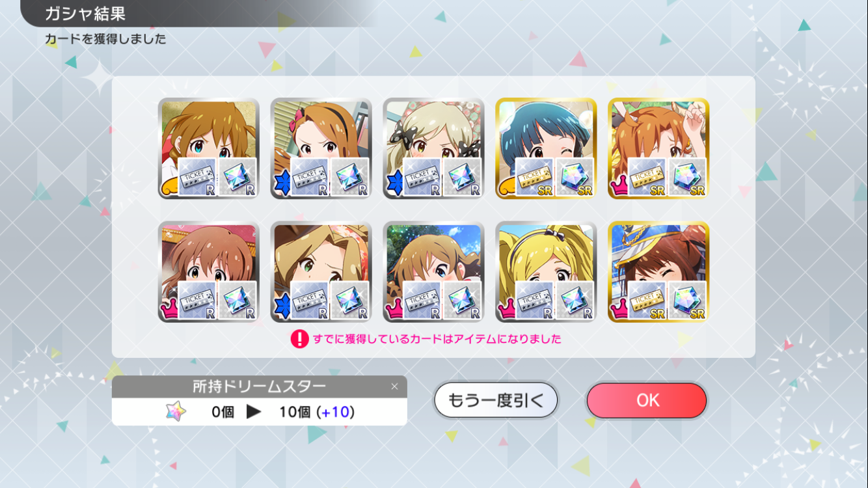This screenshot has height=488, width=868.
Task: Select the winking blue-haired SR card
Action: tap(547, 148)
